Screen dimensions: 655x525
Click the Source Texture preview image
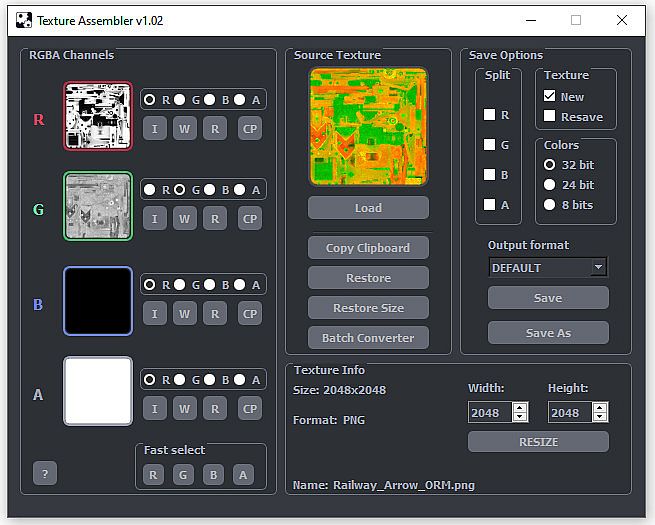click(368, 126)
